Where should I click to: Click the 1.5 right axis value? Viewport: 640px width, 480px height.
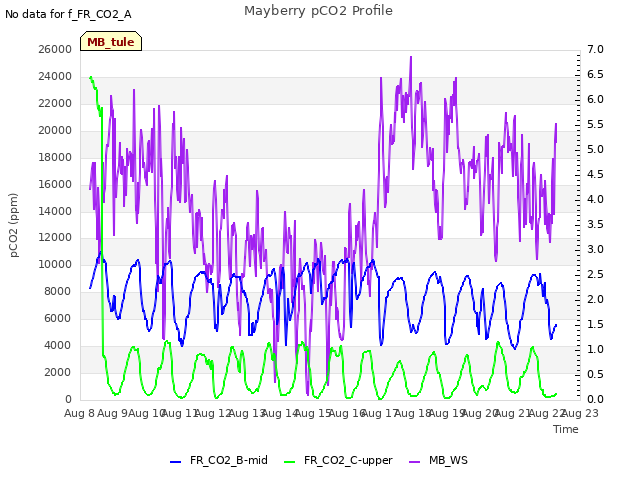coord(595,324)
